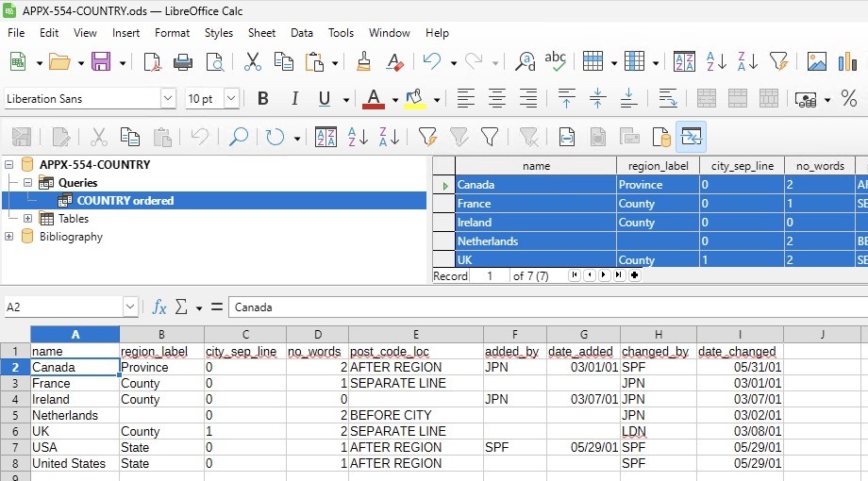Click the formula input line
The width and height of the screenshot is (868, 481).
click(548, 307)
